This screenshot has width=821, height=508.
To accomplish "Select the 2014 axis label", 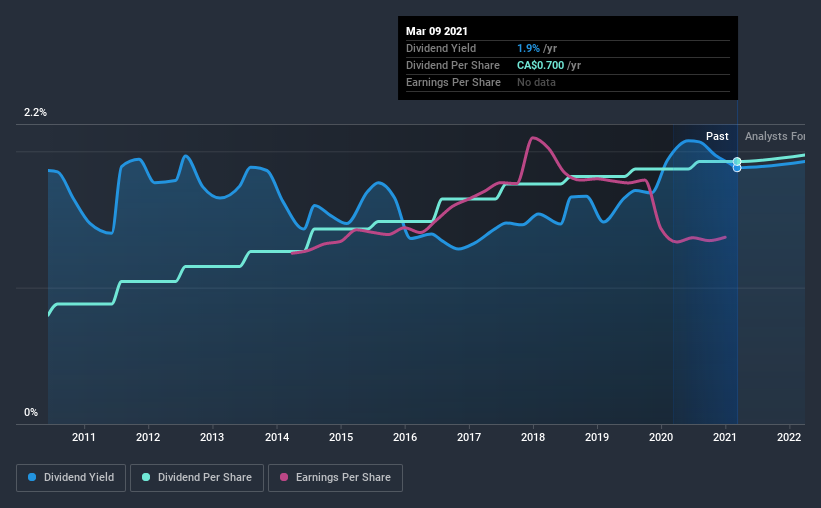I will (x=277, y=437).
